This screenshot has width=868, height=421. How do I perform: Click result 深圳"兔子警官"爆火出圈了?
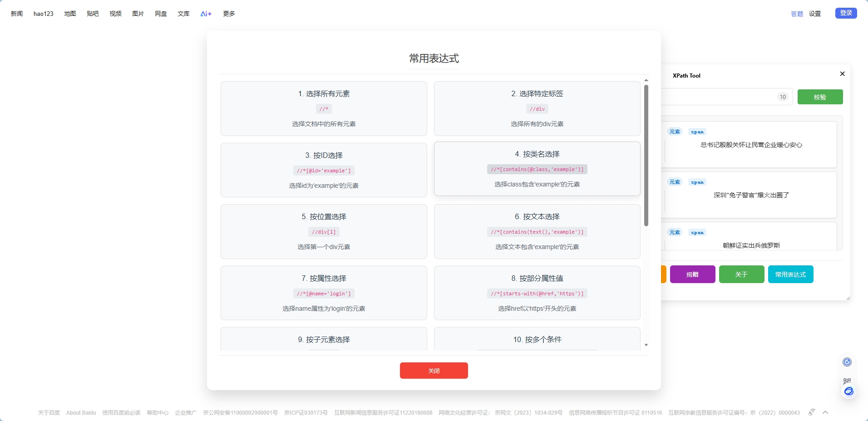click(x=751, y=195)
